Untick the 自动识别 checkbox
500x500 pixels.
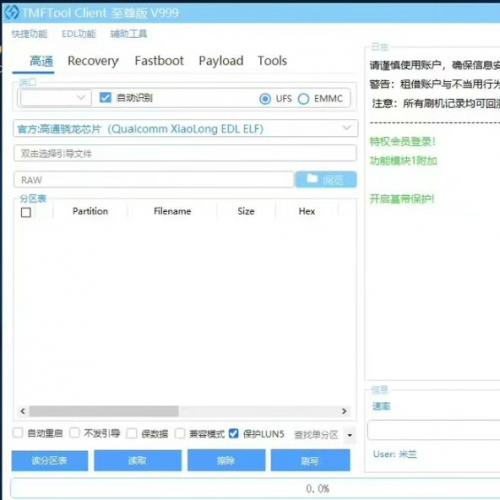[x=105, y=97]
